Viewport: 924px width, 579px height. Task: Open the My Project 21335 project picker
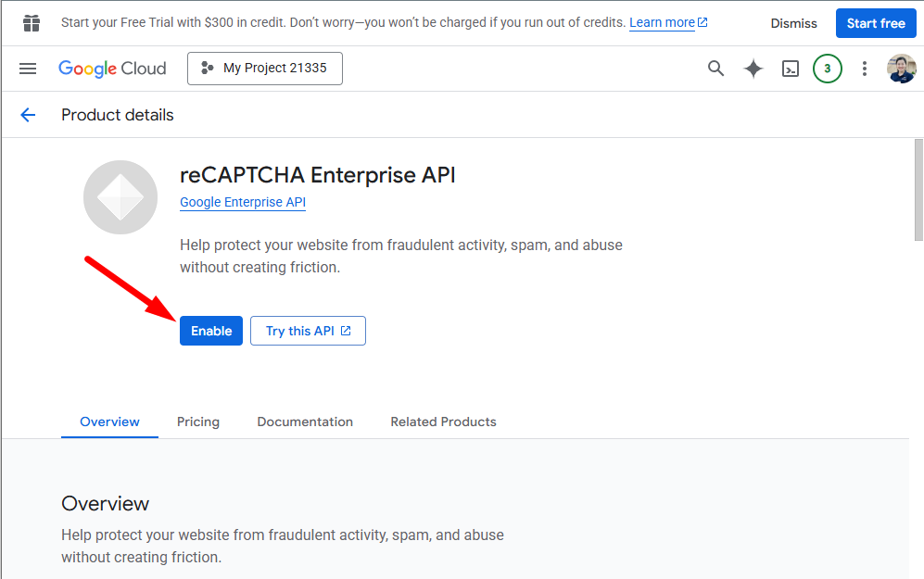tap(264, 69)
